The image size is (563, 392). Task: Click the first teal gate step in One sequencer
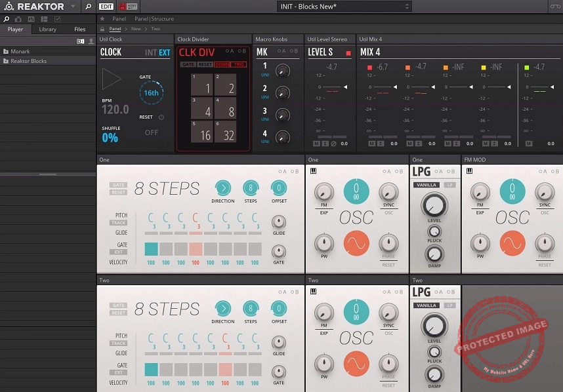tap(151, 249)
